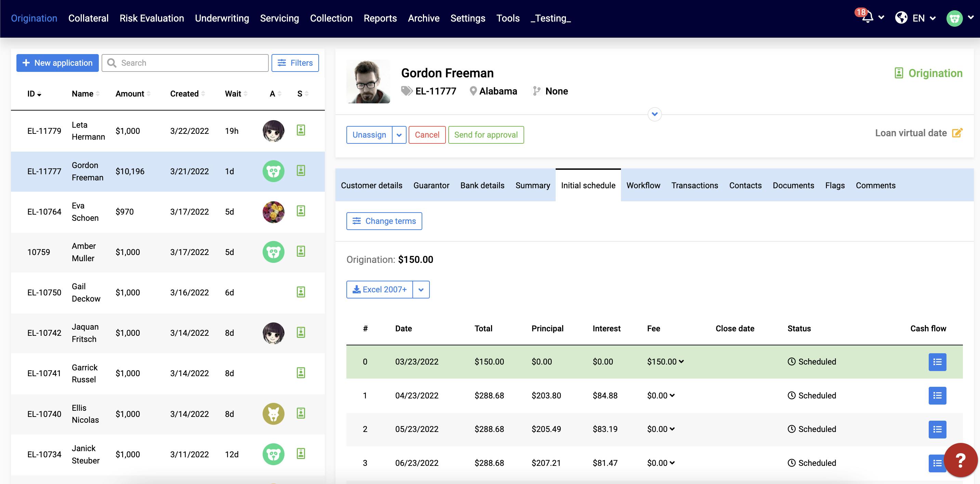This screenshot has width=980, height=484.
Task: Click the search magnifier icon
Action: (112, 63)
